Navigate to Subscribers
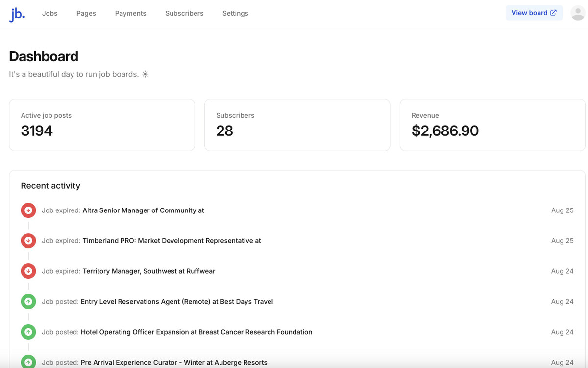 coord(184,13)
